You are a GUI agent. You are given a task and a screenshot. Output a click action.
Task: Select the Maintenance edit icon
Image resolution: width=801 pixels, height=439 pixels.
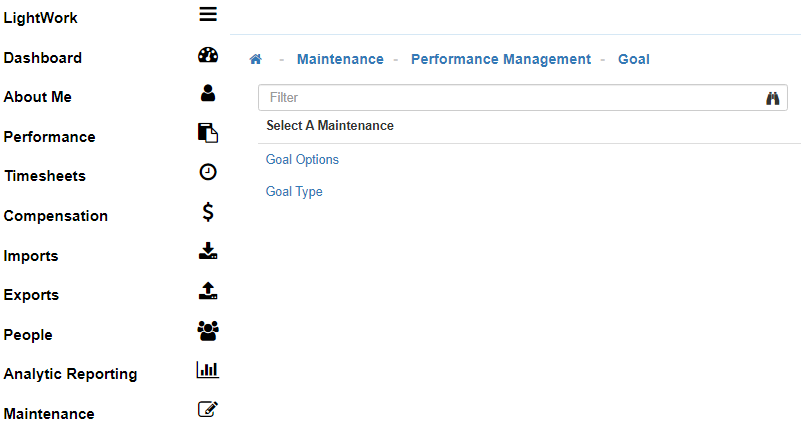click(207, 409)
